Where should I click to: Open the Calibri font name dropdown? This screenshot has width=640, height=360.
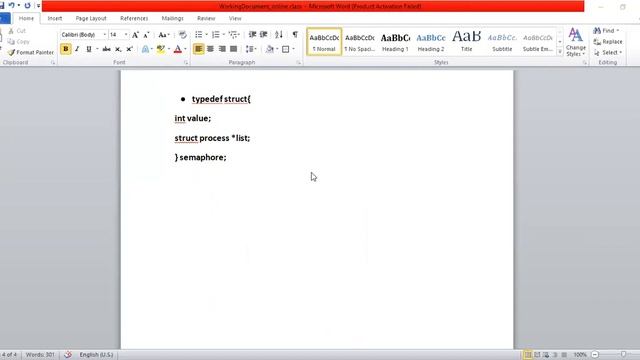click(104, 35)
